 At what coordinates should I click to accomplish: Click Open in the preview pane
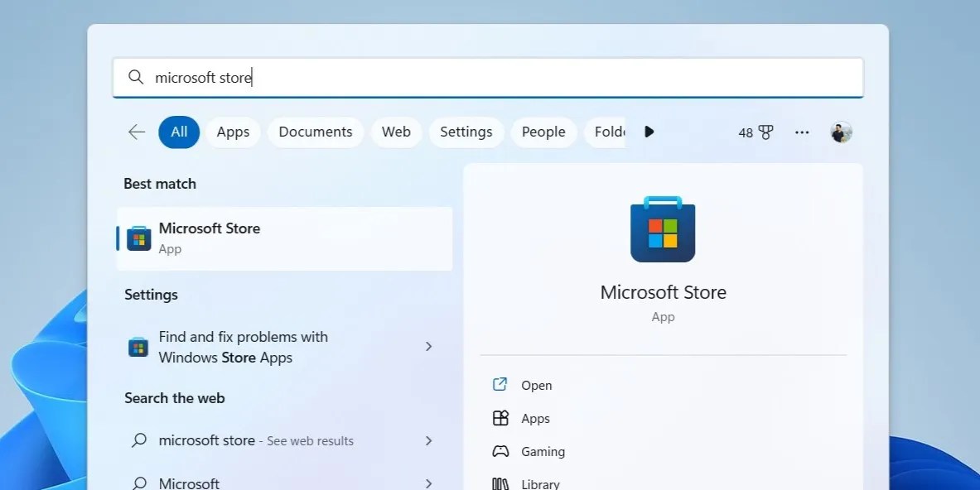coord(537,385)
